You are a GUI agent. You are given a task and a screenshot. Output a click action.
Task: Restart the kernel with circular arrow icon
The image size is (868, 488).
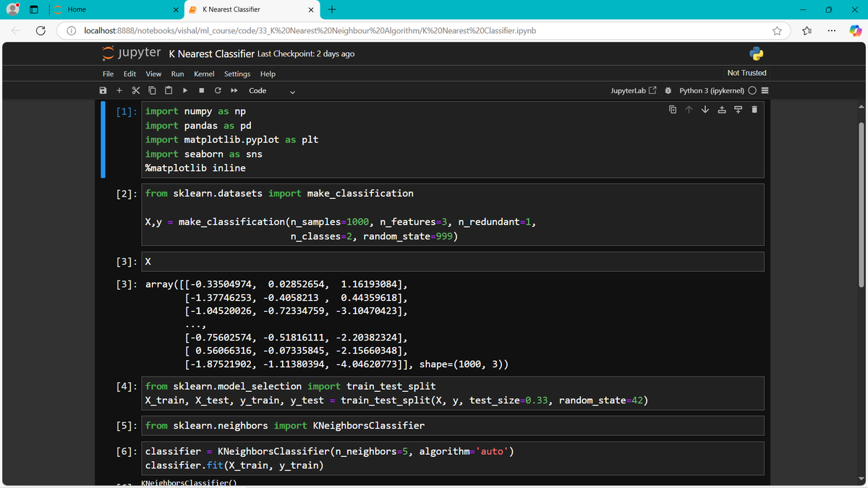point(218,91)
